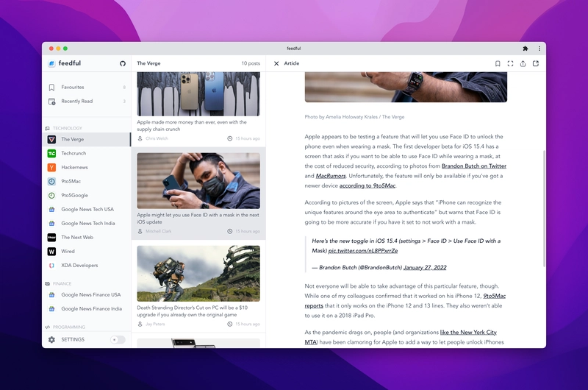Select the 9to5Google feed
Viewport: 588px width, 390px height.
(87, 195)
